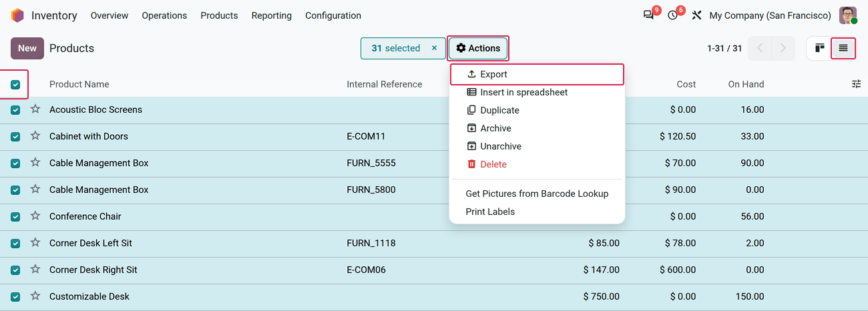
Task: Choose Delete from Actions menu
Action: pyautogui.click(x=537, y=164)
